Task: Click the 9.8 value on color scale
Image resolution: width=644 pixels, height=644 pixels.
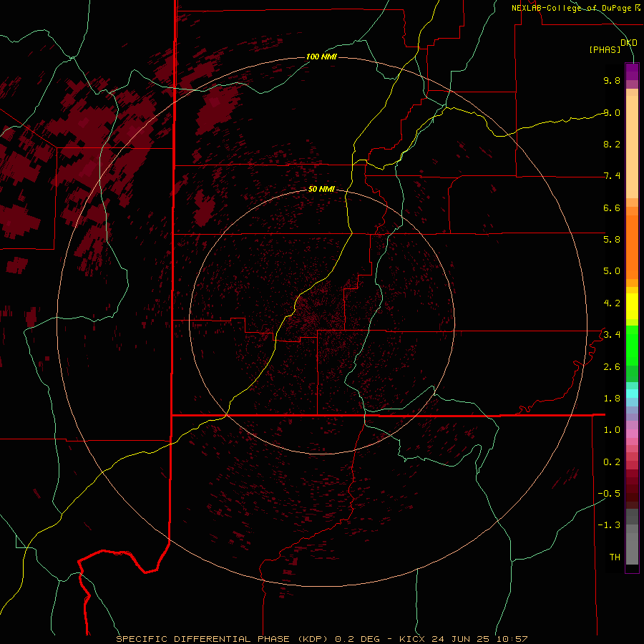Action: 612,80
